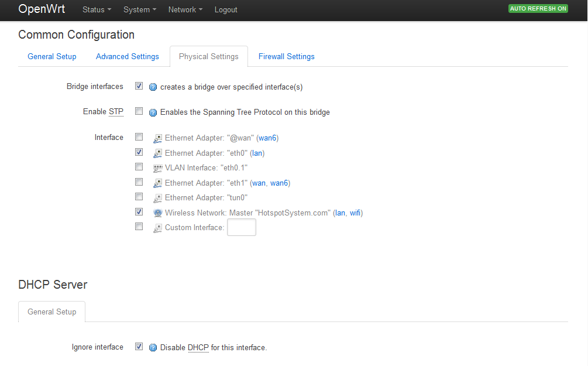Click the HotspotSystem.com wireless network icon
The width and height of the screenshot is (588, 366).
pos(157,213)
